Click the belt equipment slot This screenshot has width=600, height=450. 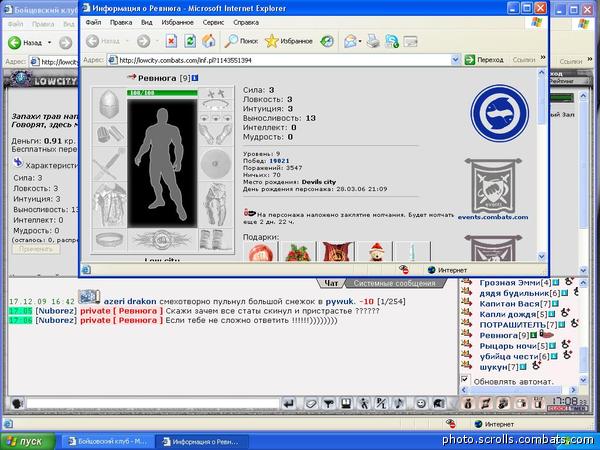pos(109,240)
